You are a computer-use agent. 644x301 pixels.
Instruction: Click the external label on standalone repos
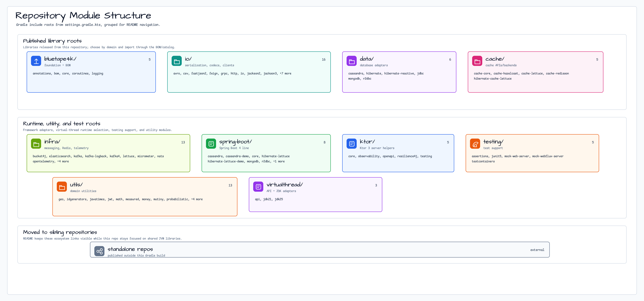coord(537,250)
